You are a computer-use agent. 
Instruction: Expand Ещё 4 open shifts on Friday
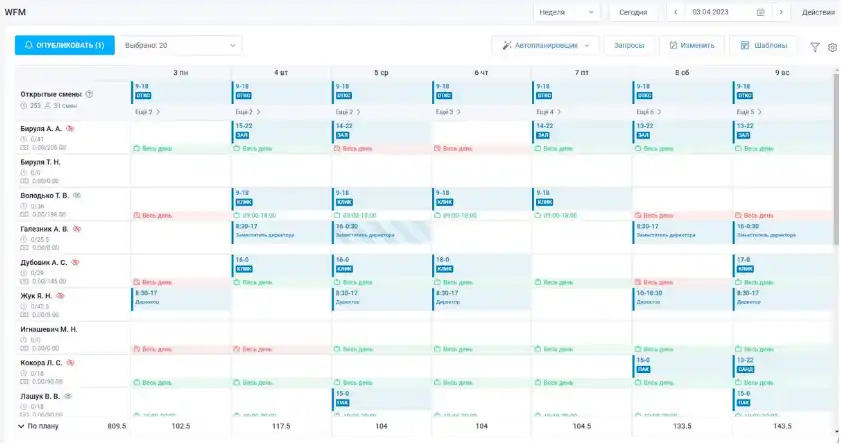coord(549,112)
